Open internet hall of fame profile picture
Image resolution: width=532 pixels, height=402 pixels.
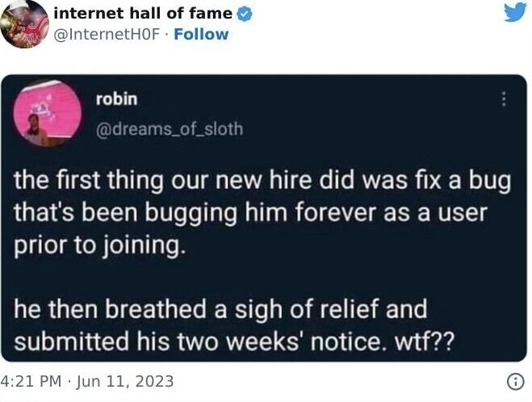tap(24, 24)
